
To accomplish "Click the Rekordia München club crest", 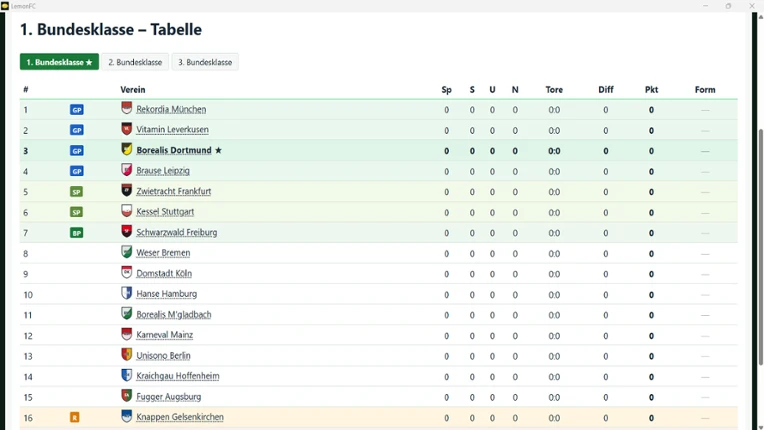I will click(127, 108).
